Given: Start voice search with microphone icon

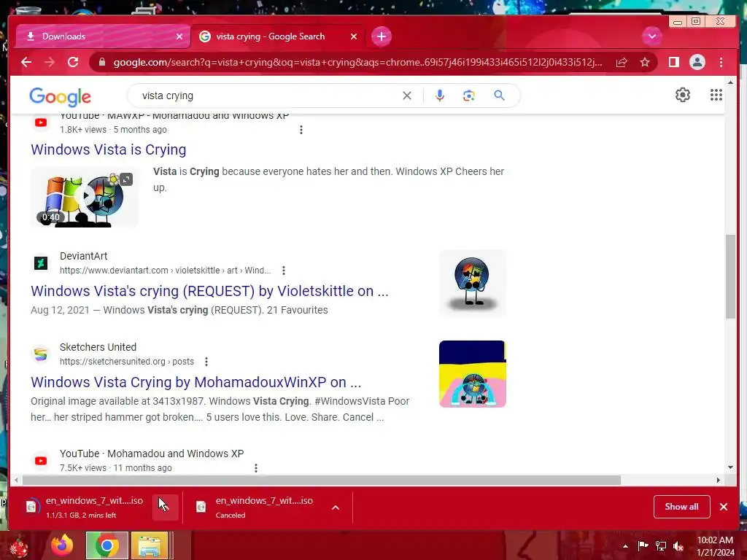Looking at the screenshot, I should click(x=440, y=96).
